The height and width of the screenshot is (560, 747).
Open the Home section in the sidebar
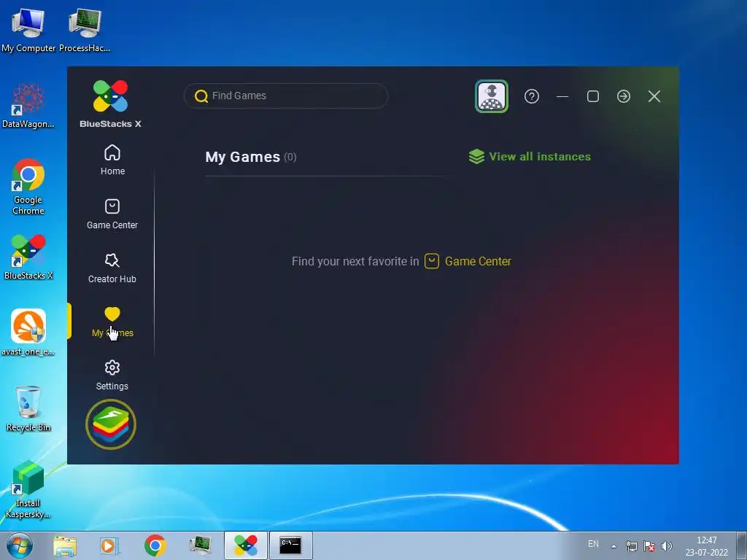(x=112, y=160)
